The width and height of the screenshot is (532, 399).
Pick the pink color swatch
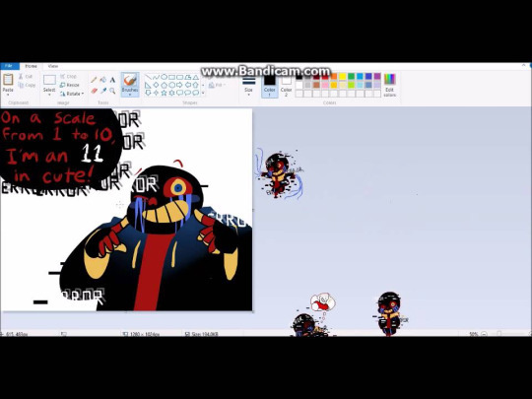click(x=325, y=85)
